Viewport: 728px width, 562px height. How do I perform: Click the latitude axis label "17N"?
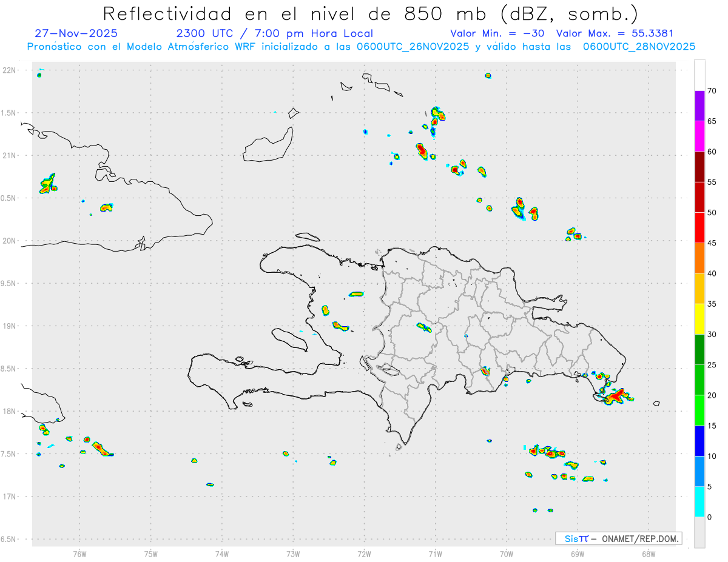pyautogui.click(x=10, y=497)
